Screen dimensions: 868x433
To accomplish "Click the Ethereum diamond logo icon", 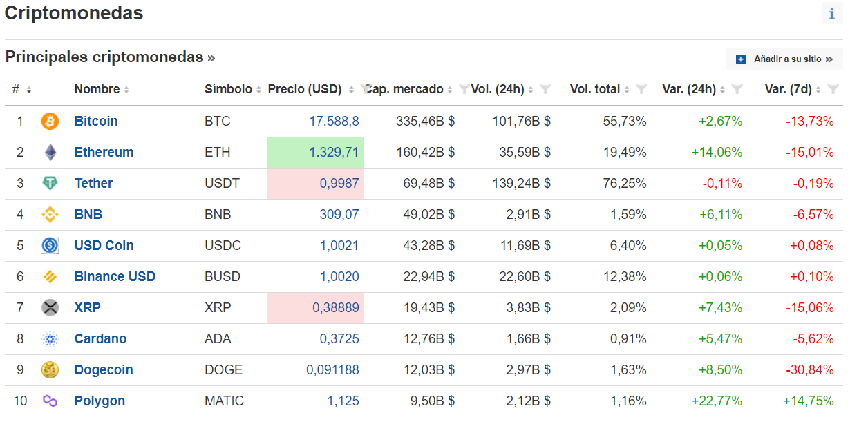I will coord(50,153).
